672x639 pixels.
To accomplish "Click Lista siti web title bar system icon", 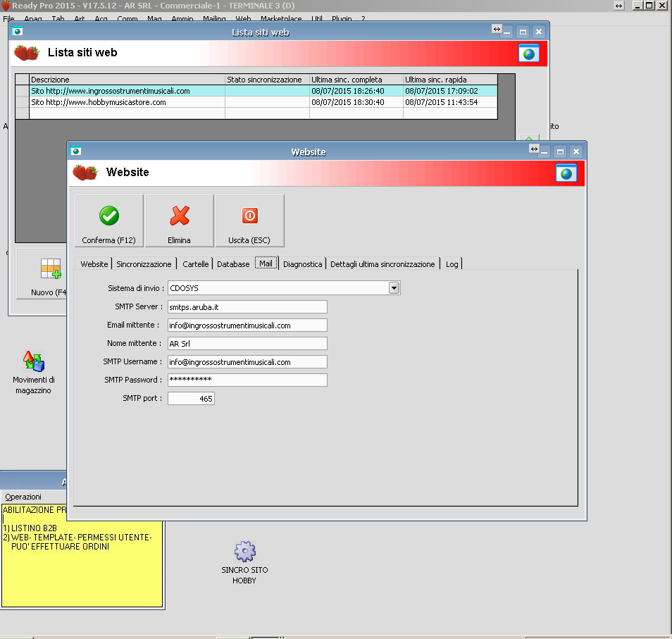I will (17, 31).
